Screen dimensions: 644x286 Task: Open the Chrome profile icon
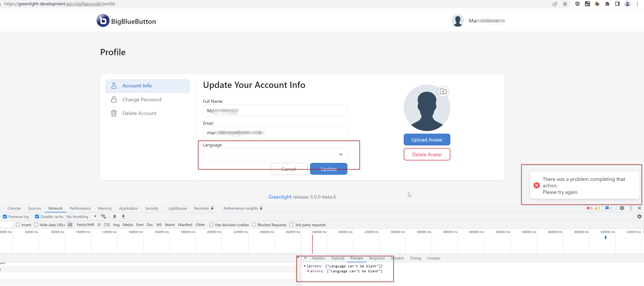point(627,4)
